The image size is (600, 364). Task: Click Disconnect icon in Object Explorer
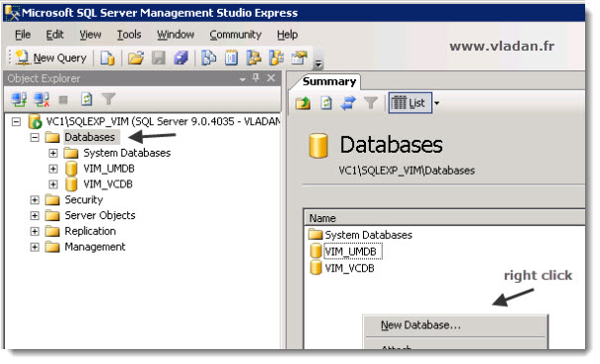click(x=42, y=100)
